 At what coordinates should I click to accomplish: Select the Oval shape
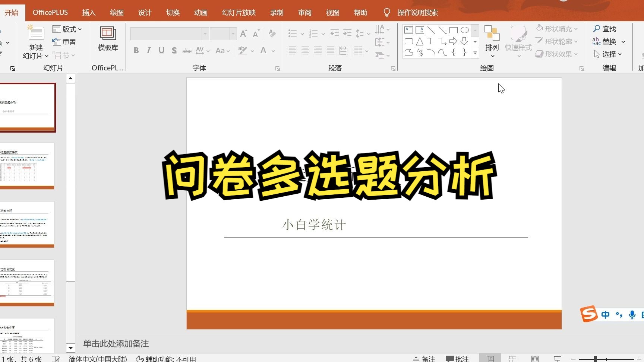465,30
